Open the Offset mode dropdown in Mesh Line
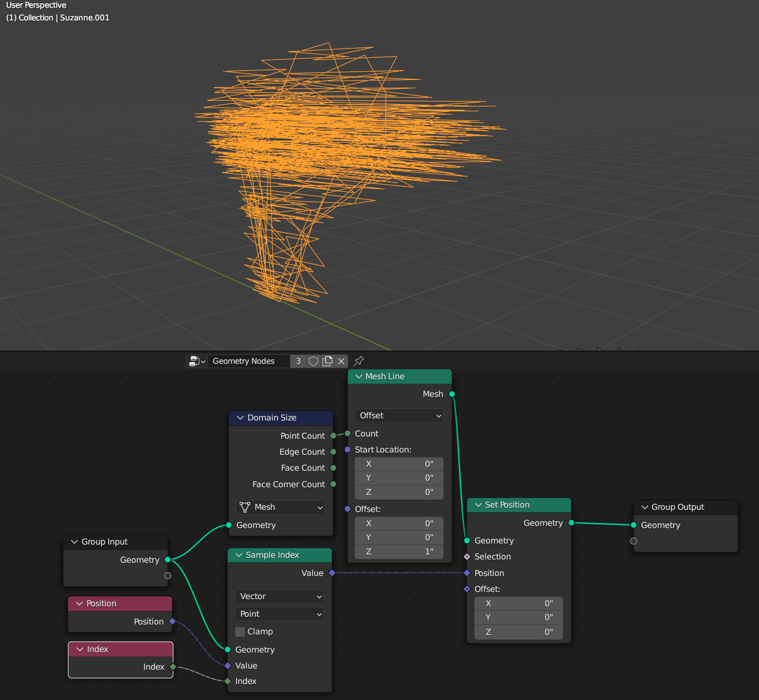The width and height of the screenshot is (759, 700). [399, 416]
